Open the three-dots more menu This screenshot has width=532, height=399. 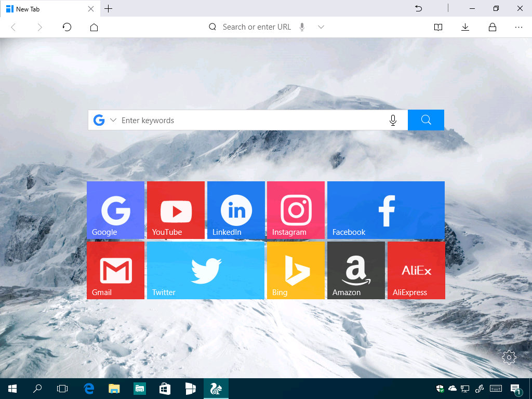pos(518,27)
